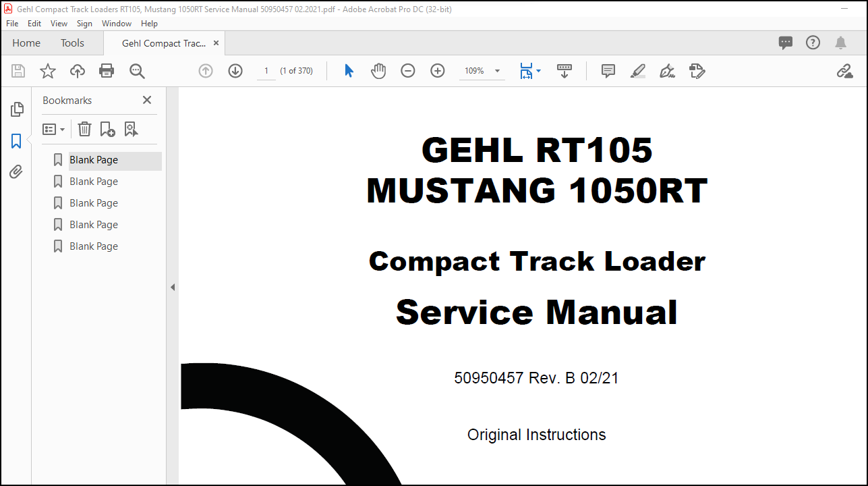Image resolution: width=868 pixels, height=486 pixels.
Task: Open the bookmark options dropdown
Action: point(54,129)
